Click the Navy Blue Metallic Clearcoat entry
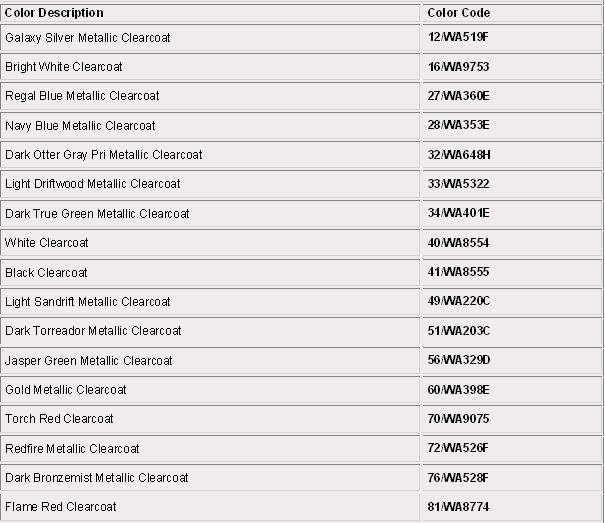 (80, 126)
